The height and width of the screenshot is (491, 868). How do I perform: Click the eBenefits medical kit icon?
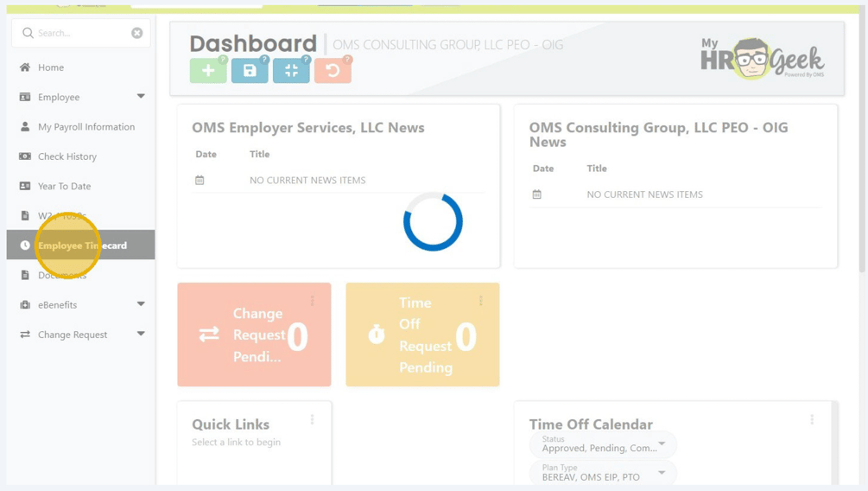[25, 305]
